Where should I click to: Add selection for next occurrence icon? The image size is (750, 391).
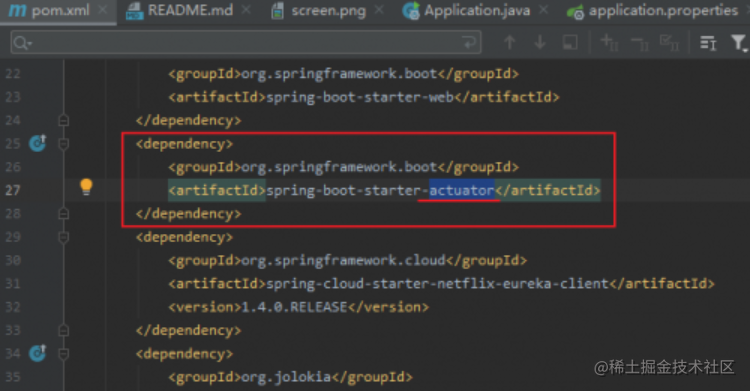pyautogui.click(x=609, y=43)
